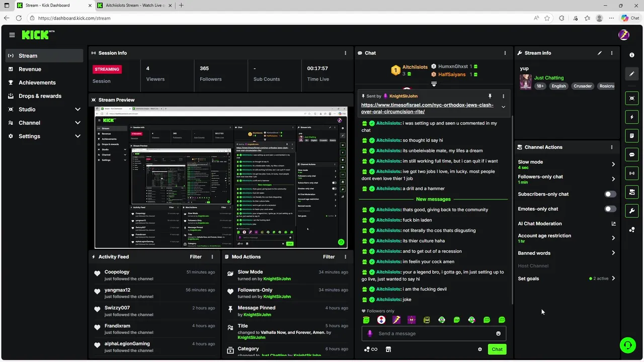The height and width of the screenshot is (362, 644).
Task: Click the red STREAMING status badge
Action: (x=107, y=69)
